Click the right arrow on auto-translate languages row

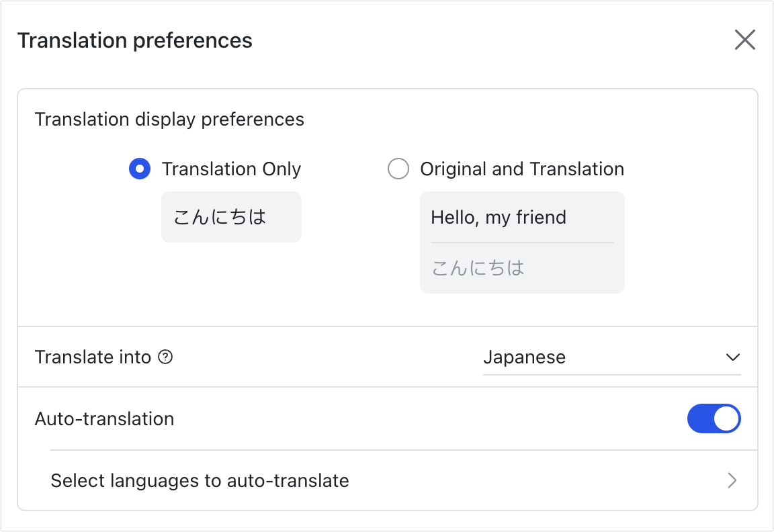click(734, 480)
